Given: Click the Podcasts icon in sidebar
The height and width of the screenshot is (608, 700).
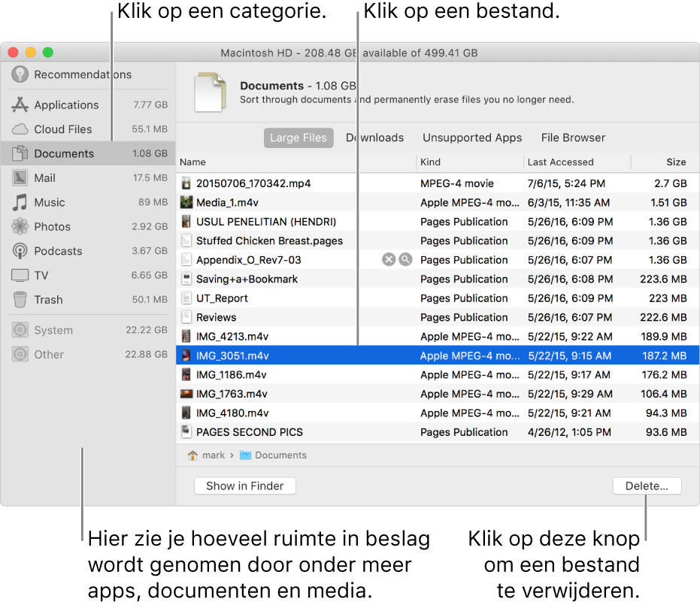Looking at the screenshot, I should 20,251.
